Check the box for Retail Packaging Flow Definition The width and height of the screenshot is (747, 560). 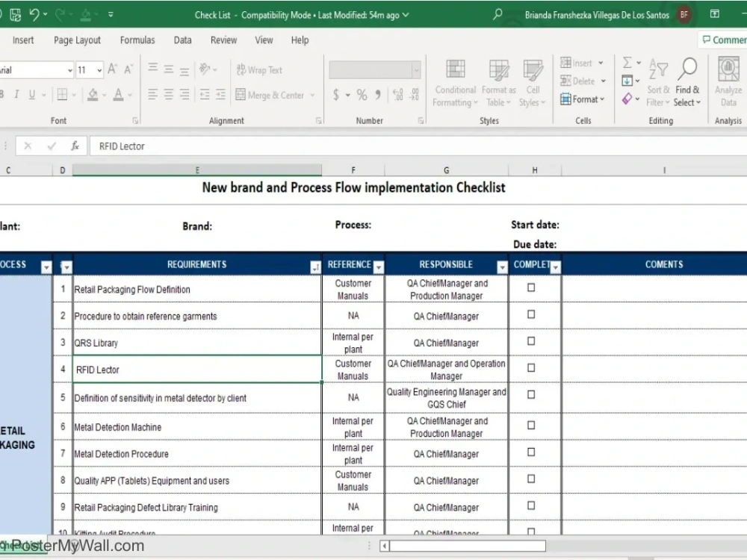[531, 287]
